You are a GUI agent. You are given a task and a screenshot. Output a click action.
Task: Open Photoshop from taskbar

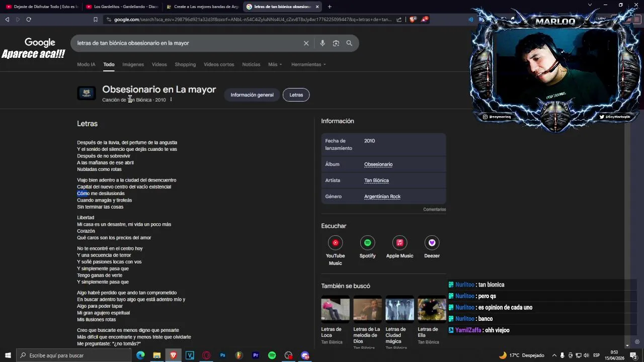(222, 355)
